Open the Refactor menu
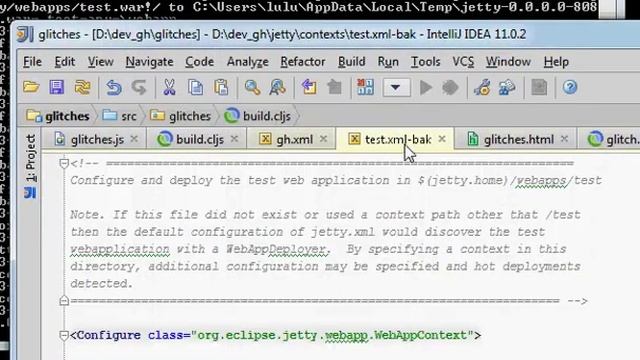 (303, 62)
